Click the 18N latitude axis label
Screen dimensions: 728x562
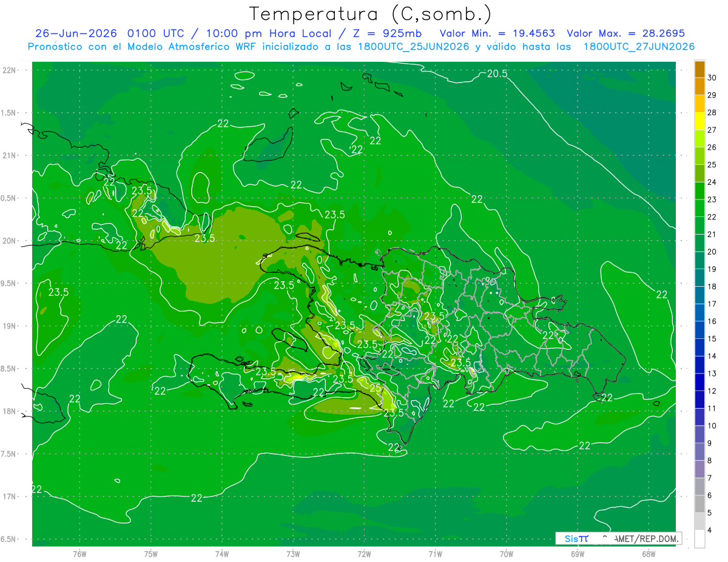(x=9, y=412)
